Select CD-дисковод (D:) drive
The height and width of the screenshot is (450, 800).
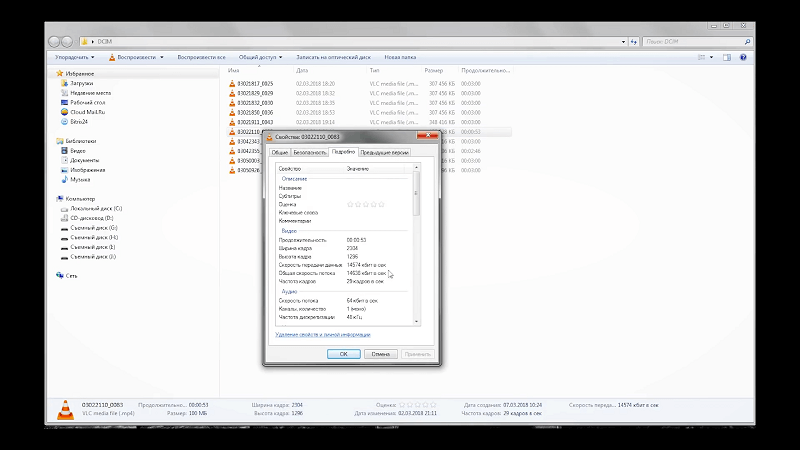pyautogui.click(x=64, y=217)
